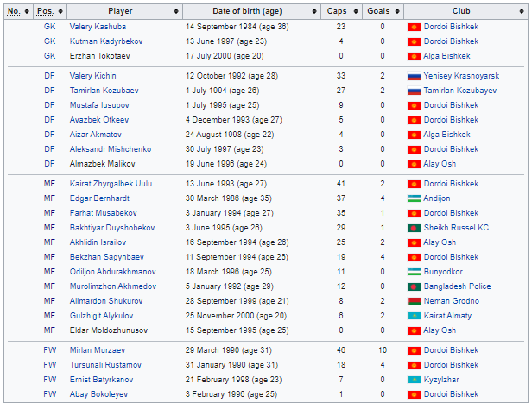This screenshot has width=532, height=409.
Task: Sort by Date of birth arrows
Action: click(314, 11)
